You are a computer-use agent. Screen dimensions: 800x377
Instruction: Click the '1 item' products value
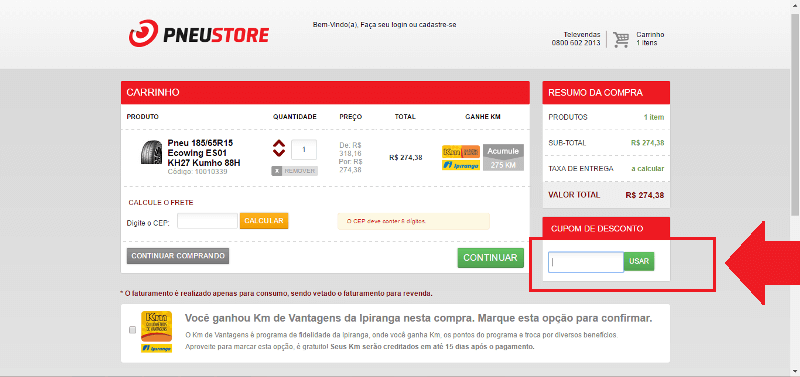click(654, 117)
